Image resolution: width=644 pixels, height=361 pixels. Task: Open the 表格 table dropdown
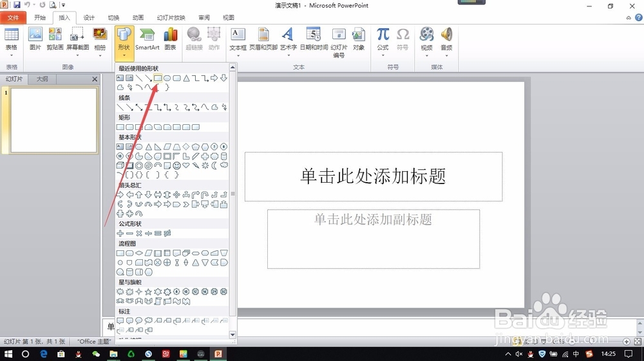pyautogui.click(x=12, y=42)
